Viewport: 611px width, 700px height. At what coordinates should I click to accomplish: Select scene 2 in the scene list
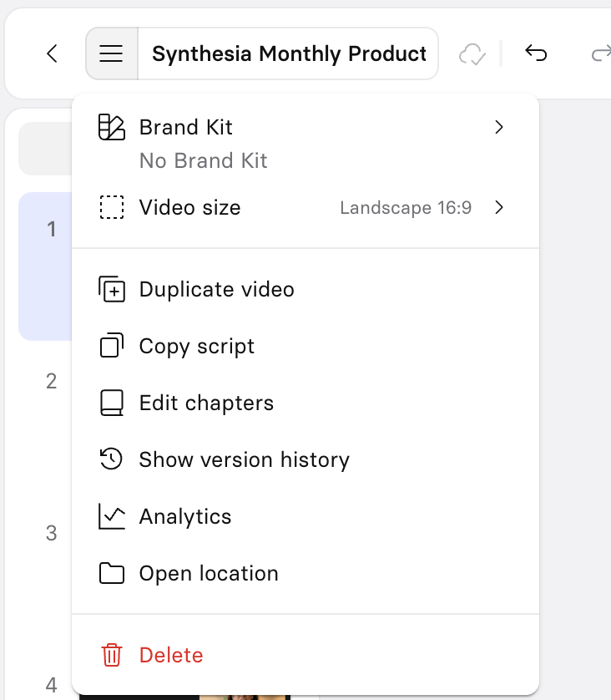(x=51, y=381)
